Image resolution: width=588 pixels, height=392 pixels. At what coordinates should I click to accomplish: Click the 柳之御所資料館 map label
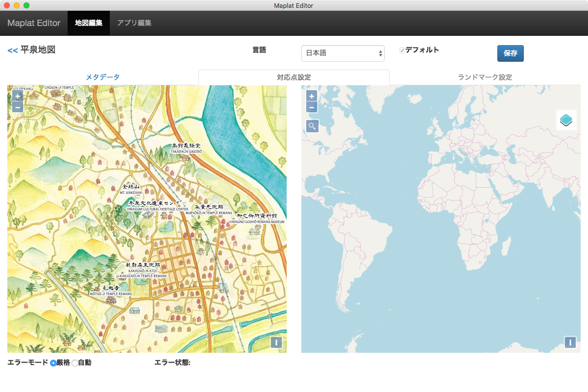click(257, 218)
